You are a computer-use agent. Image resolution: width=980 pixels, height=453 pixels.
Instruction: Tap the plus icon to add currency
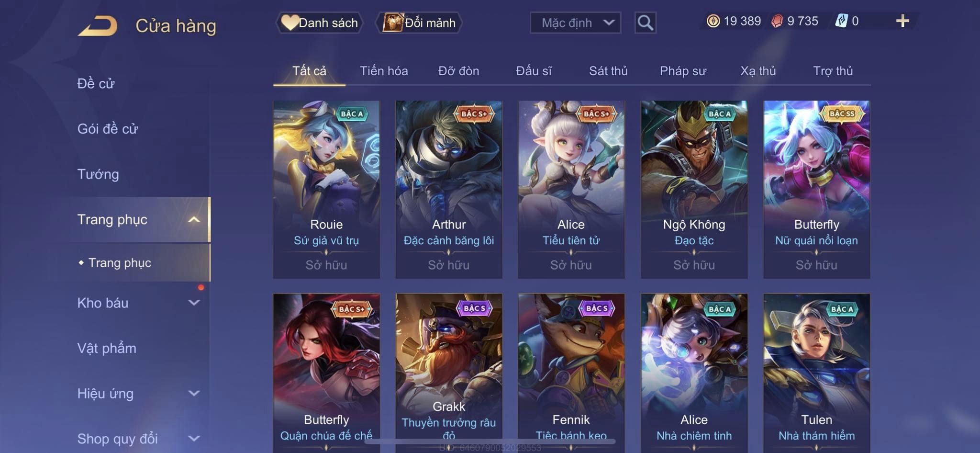(x=902, y=21)
